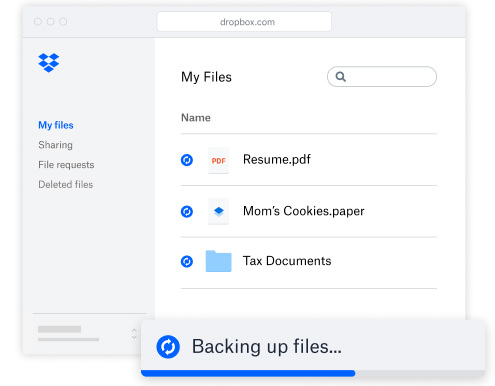
Task: Open Resume.pdf file name
Action: (277, 159)
